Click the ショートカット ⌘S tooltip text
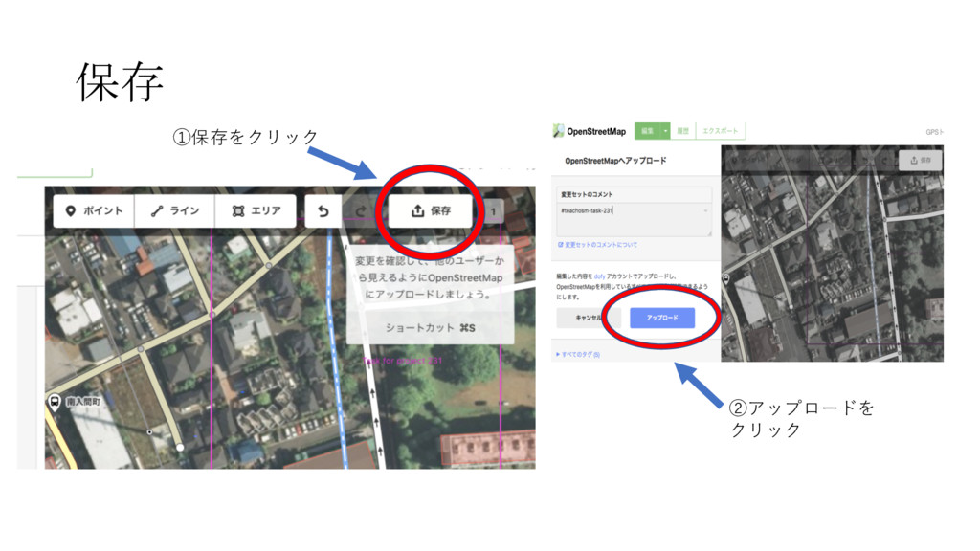Image resolution: width=980 pixels, height=551 pixels. pyautogui.click(x=430, y=328)
